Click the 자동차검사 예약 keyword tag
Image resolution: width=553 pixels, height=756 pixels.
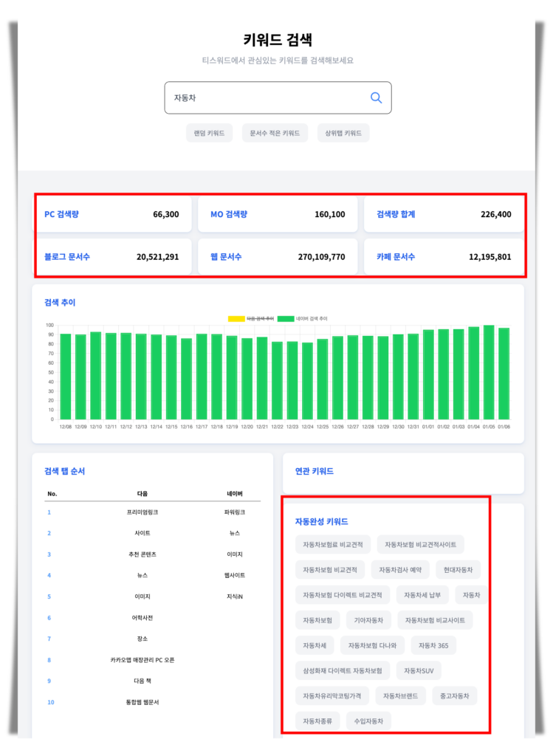400,569
